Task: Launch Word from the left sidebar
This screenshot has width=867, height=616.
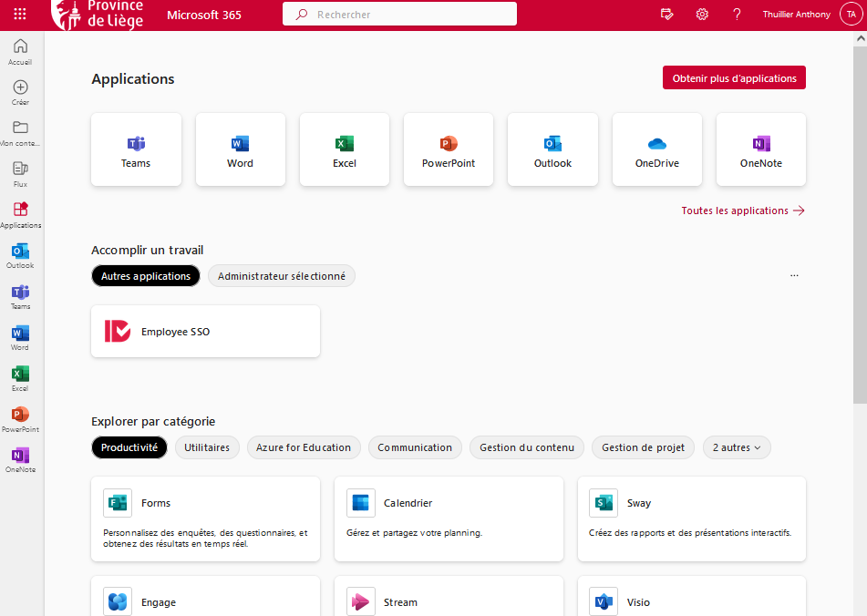Action: tap(20, 337)
